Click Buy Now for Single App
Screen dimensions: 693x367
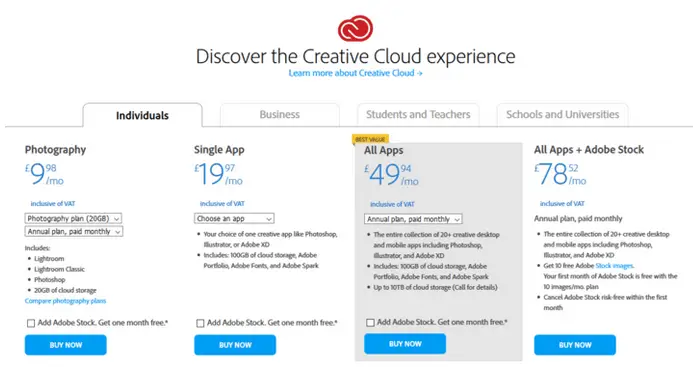[x=235, y=345]
